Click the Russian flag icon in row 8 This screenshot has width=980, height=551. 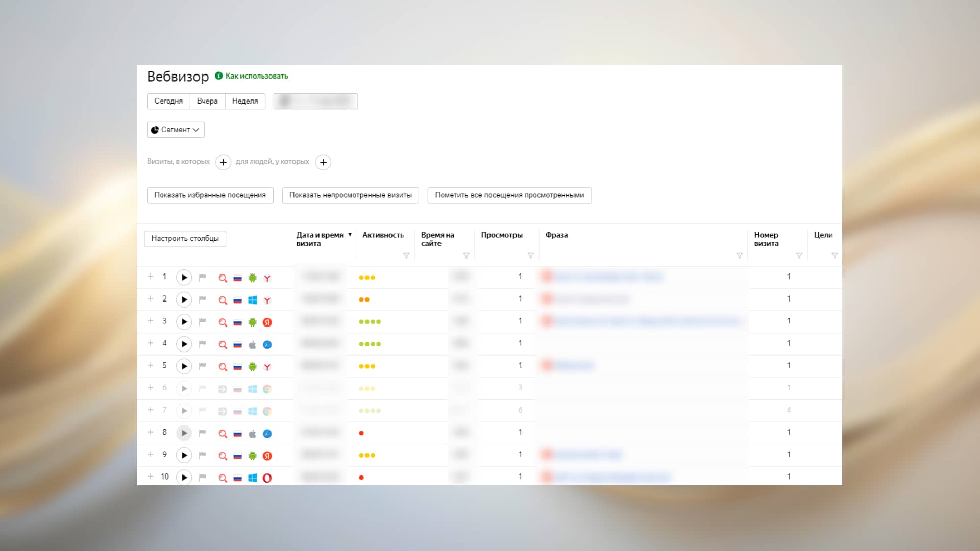pos(237,434)
